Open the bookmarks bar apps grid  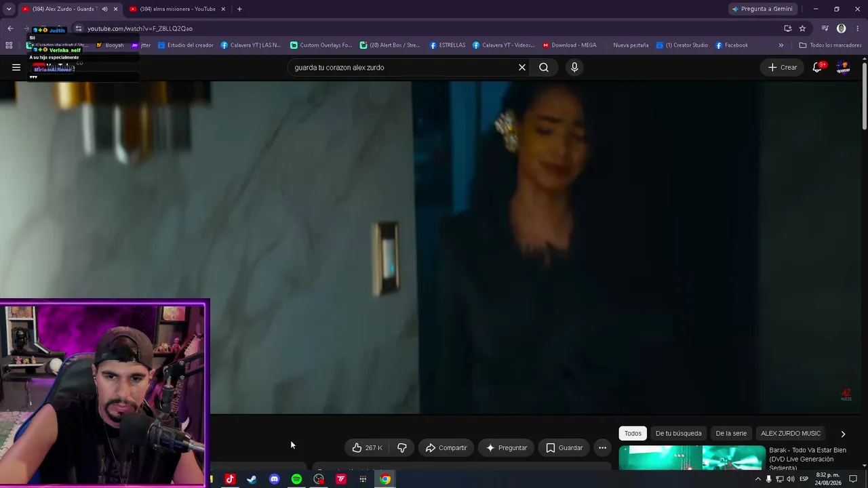coord(9,45)
